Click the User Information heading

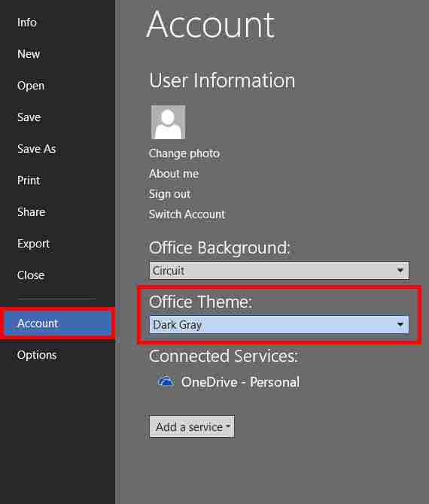pyautogui.click(x=222, y=80)
